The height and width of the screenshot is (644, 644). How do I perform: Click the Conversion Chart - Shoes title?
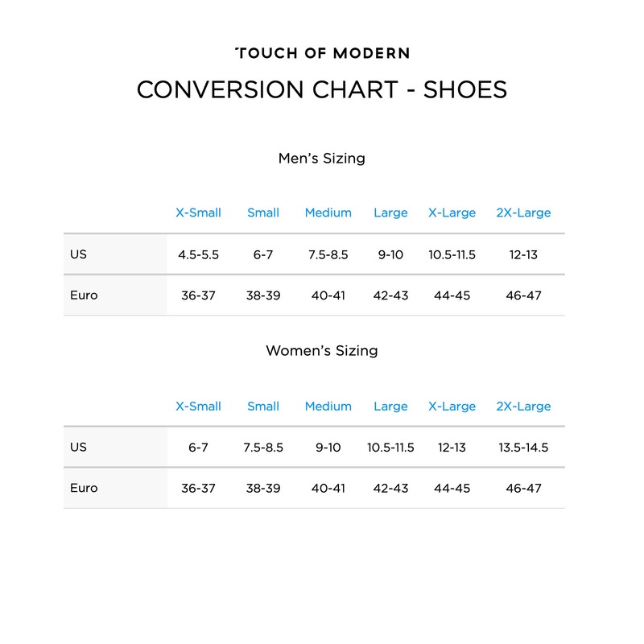click(x=322, y=89)
